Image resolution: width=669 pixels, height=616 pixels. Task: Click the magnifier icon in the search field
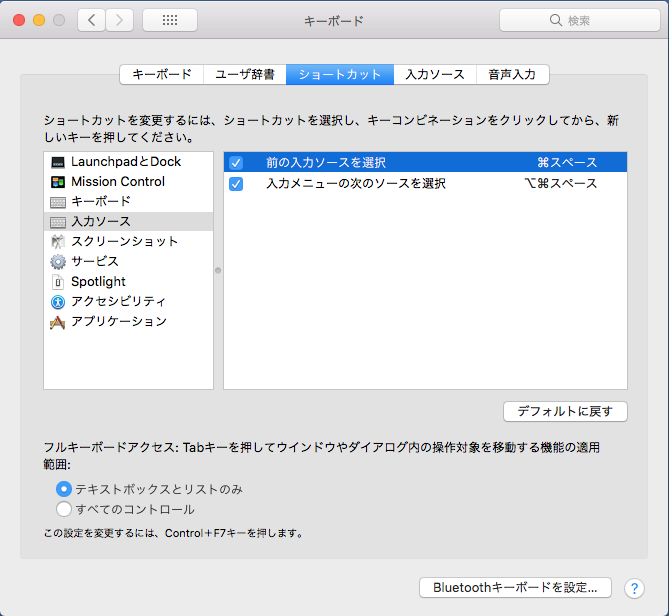[556, 20]
